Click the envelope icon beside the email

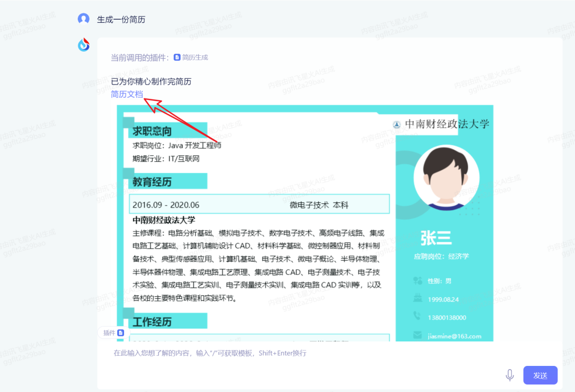point(417,335)
